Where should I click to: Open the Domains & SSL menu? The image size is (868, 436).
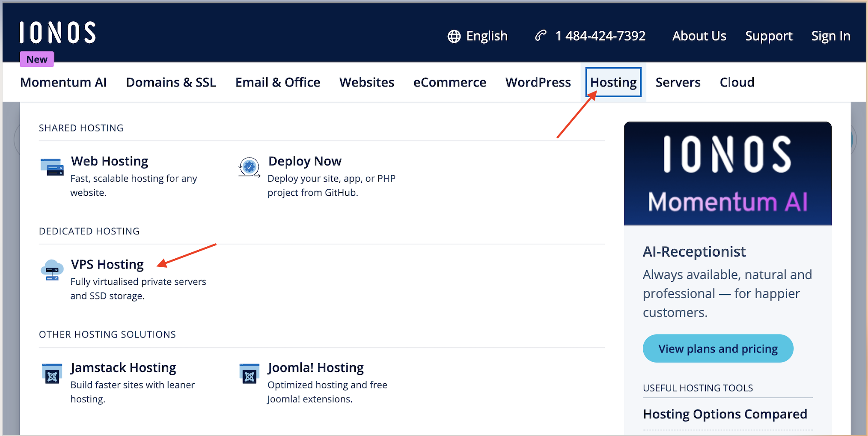[x=171, y=82]
